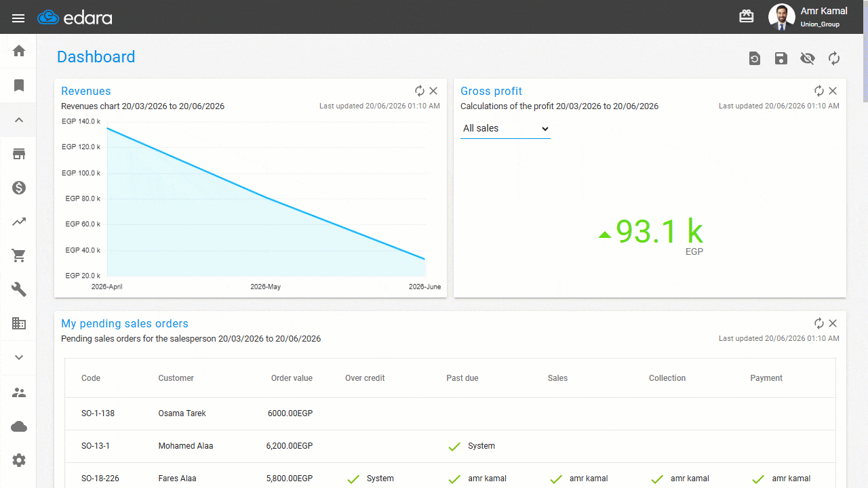The width and height of the screenshot is (868, 488).
Task: Click the Order value column header
Action: coord(292,378)
